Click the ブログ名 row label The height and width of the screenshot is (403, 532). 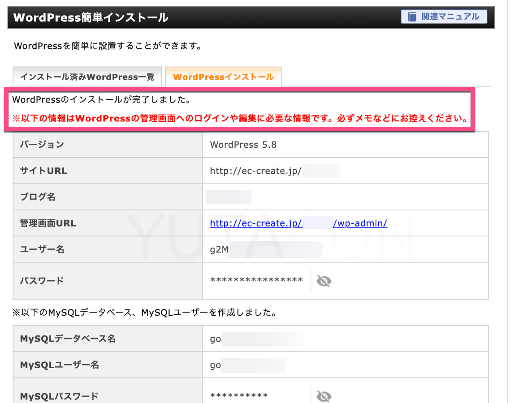click(38, 197)
